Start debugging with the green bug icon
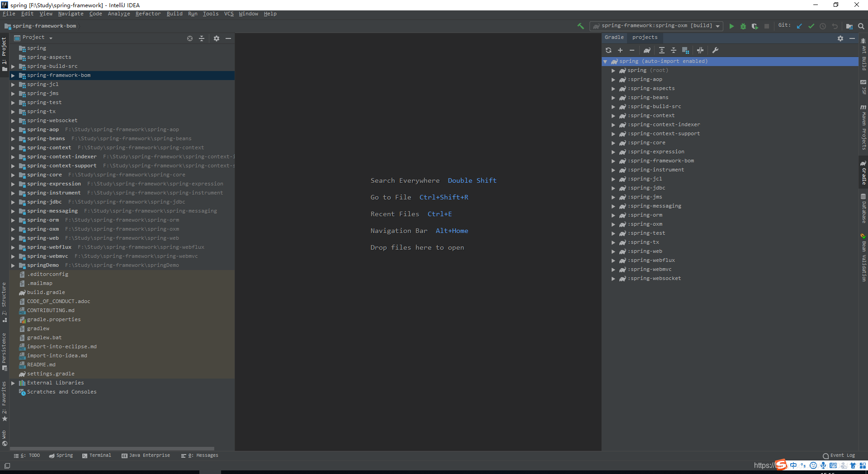The width and height of the screenshot is (868, 474). point(743,26)
